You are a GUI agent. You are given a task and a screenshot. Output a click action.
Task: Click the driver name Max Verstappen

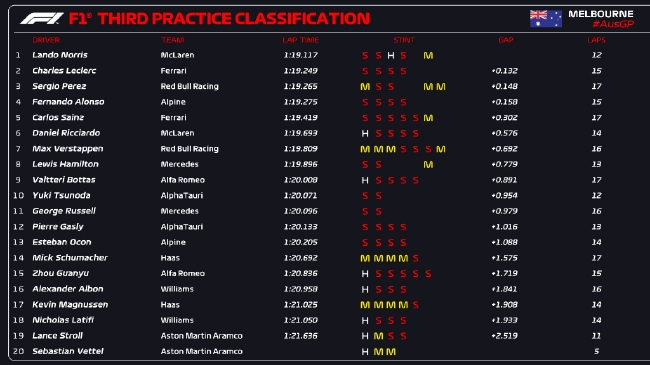tap(68, 148)
